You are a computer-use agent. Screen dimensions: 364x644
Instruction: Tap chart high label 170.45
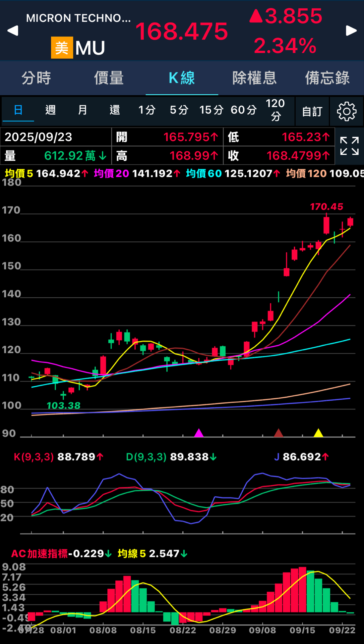(327, 207)
